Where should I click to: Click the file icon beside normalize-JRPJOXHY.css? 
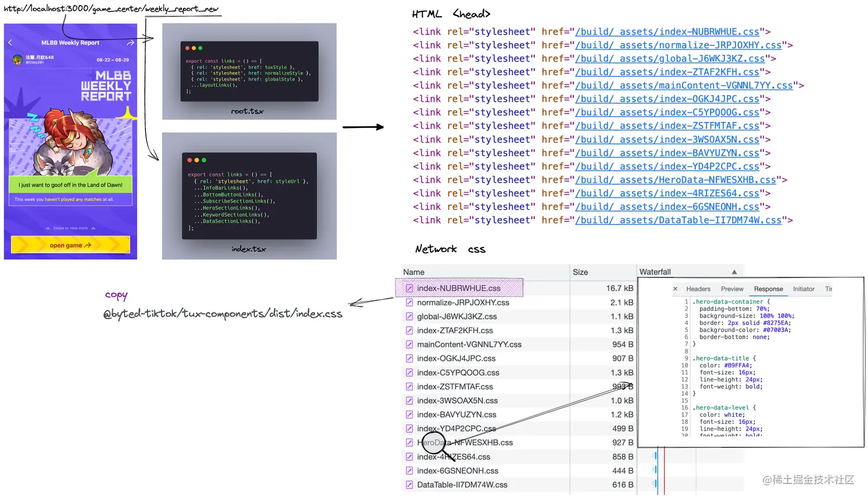(409, 302)
